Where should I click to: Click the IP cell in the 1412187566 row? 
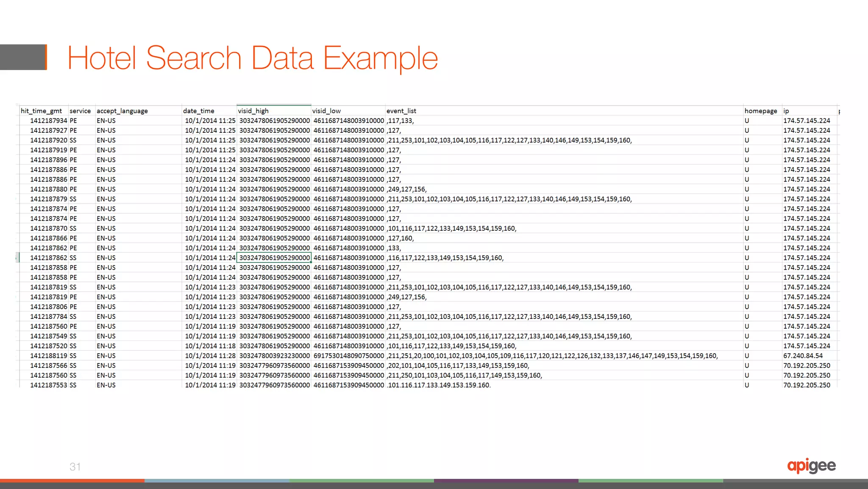[810, 365]
